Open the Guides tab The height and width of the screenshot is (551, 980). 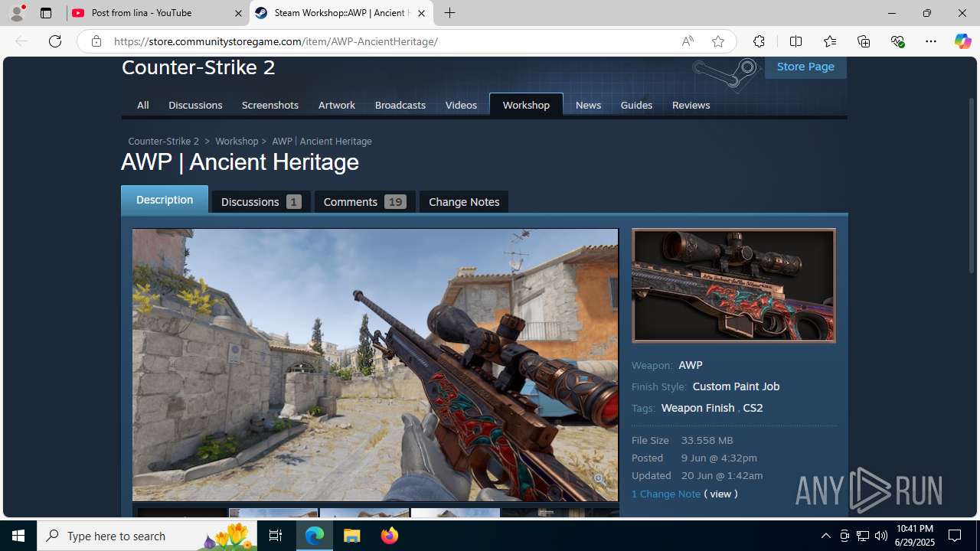click(636, 105)
